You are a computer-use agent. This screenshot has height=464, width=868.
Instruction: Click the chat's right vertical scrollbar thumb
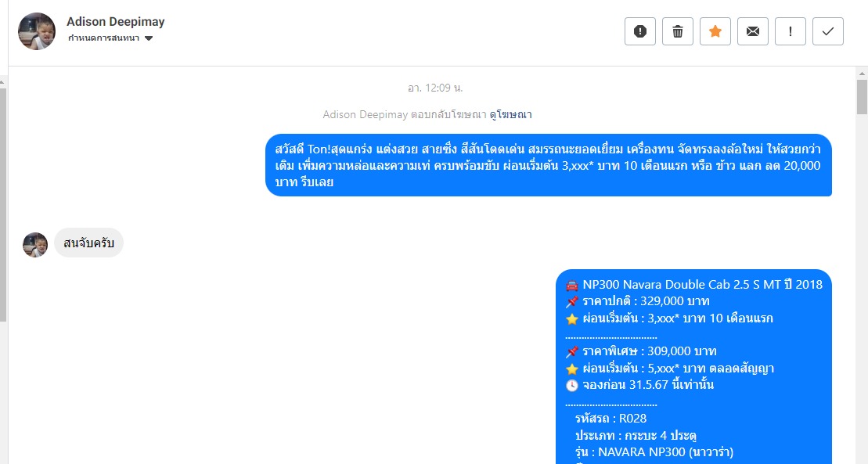click(x=862, y=97)
